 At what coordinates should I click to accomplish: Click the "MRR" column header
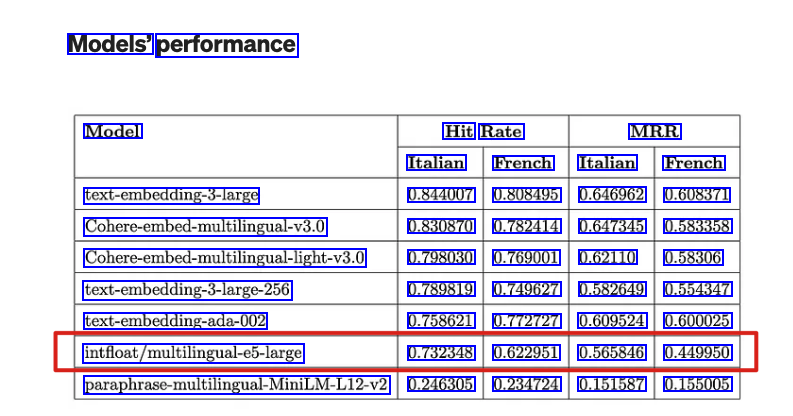pyautogui.click(x=654, y=131)
